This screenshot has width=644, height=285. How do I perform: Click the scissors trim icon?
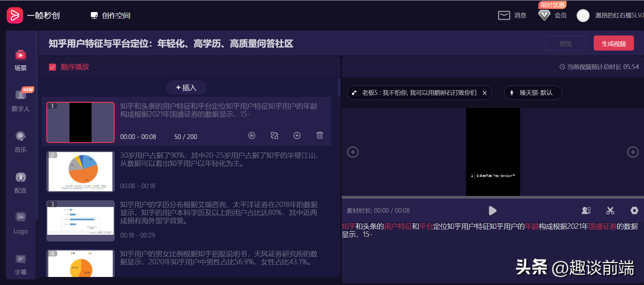[610, 211]
